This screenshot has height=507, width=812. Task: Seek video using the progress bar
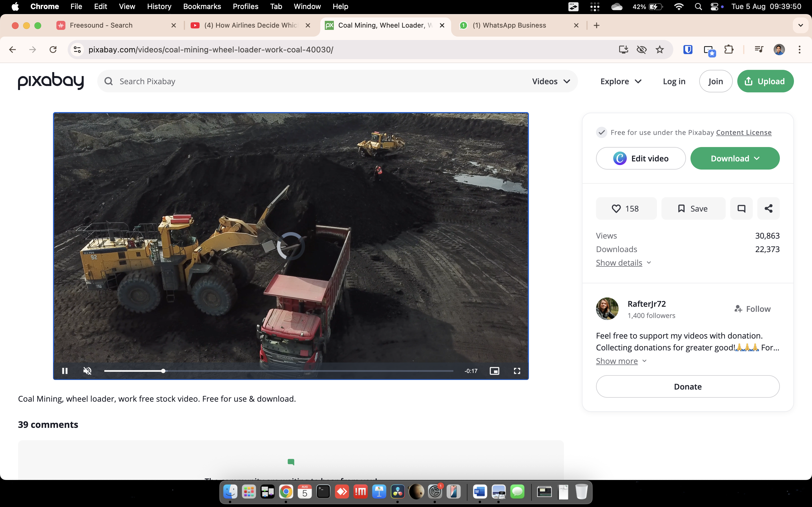point(279,371)
